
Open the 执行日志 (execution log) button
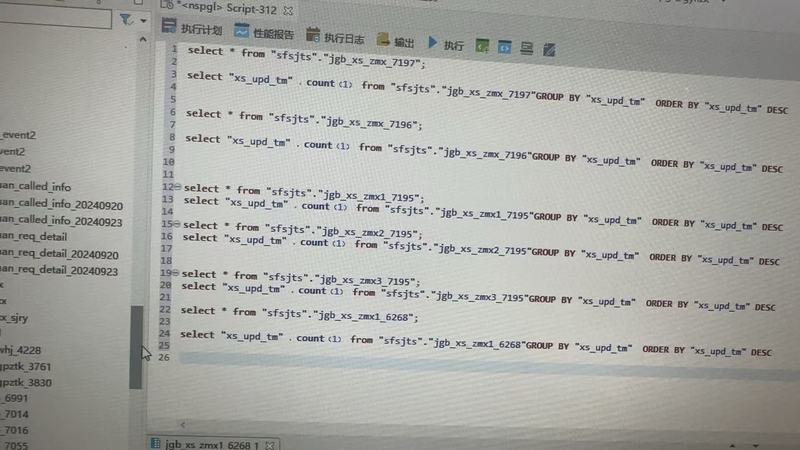[335, 37]
